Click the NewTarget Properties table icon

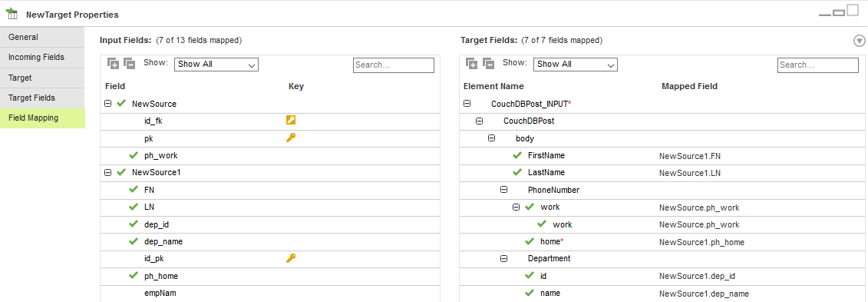point(12,14)
